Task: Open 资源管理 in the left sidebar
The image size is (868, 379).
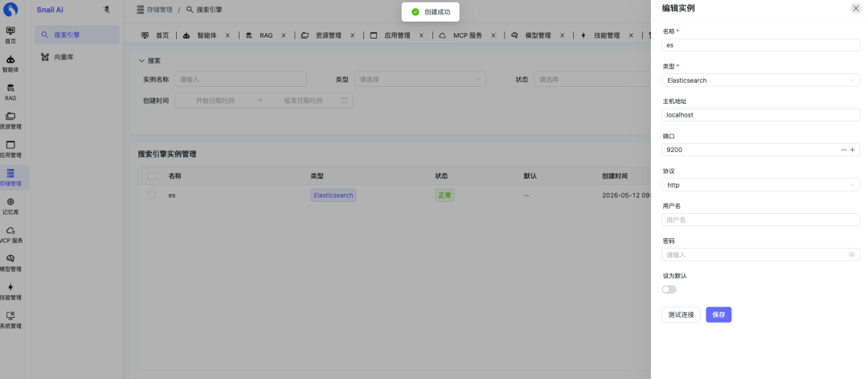Action: (10, 121)
